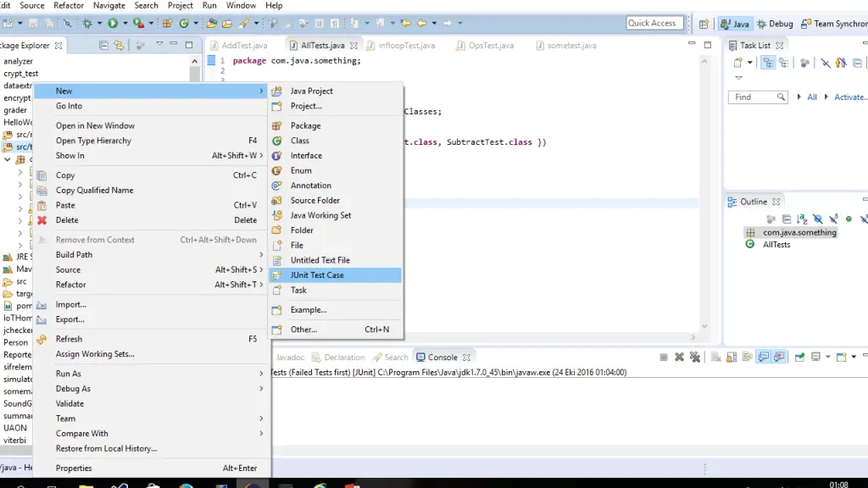This screenshot has width=868, height=488.
Task: Click the All link in Task List
Action: click(811, 97)
